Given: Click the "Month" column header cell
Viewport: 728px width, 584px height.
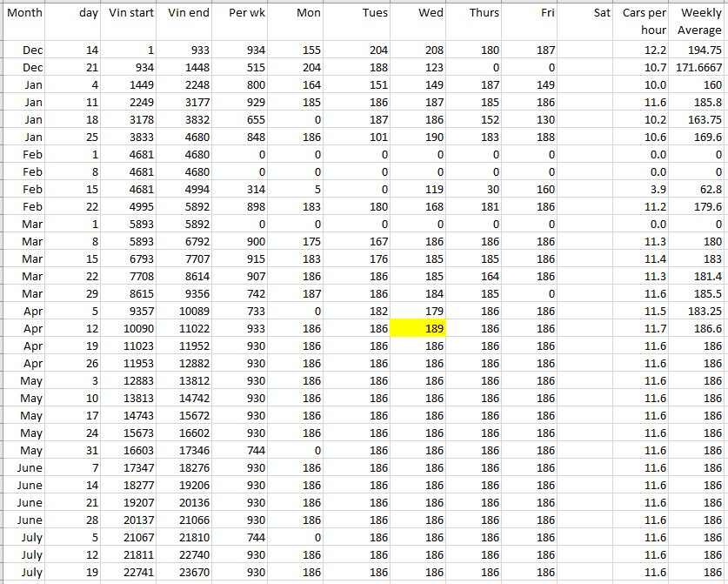Looking at the screenshot, I should (24, 22).
